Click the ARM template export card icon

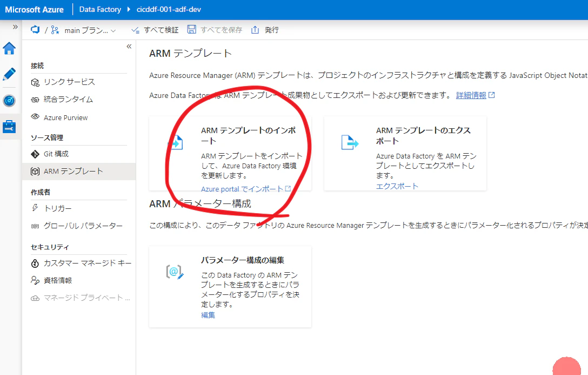pyautogui.click(x=350, y=143)
